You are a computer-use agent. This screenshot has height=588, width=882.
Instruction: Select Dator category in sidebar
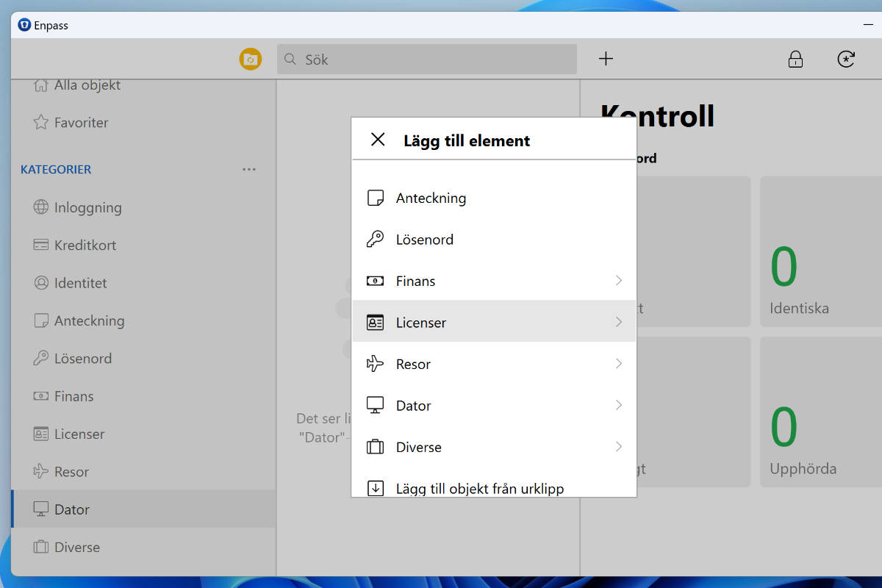tap(143, 509)
